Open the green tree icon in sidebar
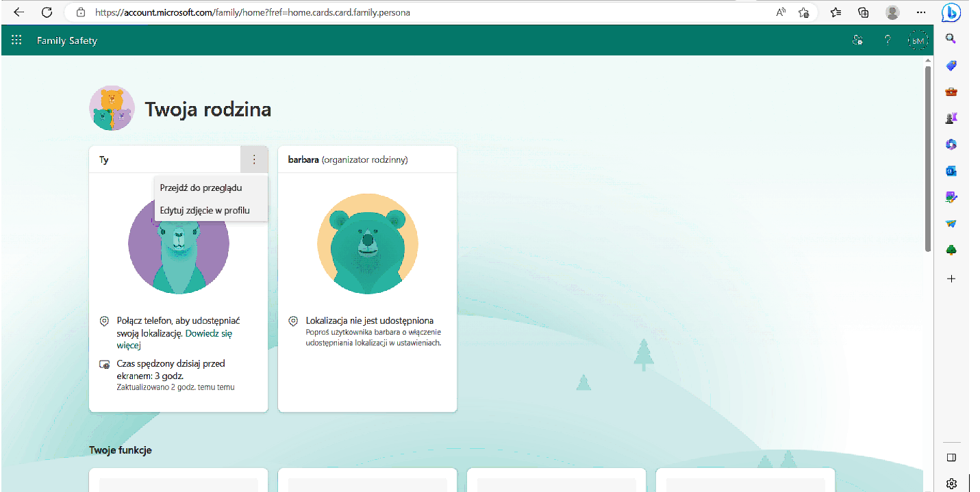 click(x=951, y=250)
